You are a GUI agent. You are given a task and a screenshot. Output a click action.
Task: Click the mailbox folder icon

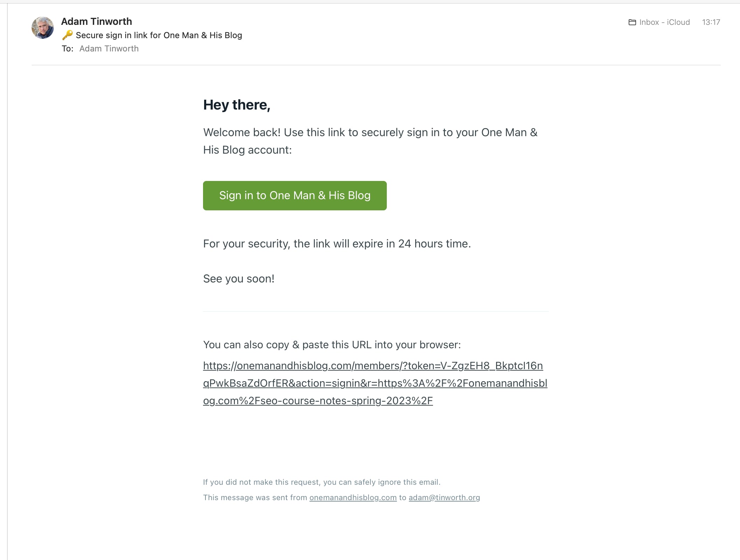click(x=632, y=22)
